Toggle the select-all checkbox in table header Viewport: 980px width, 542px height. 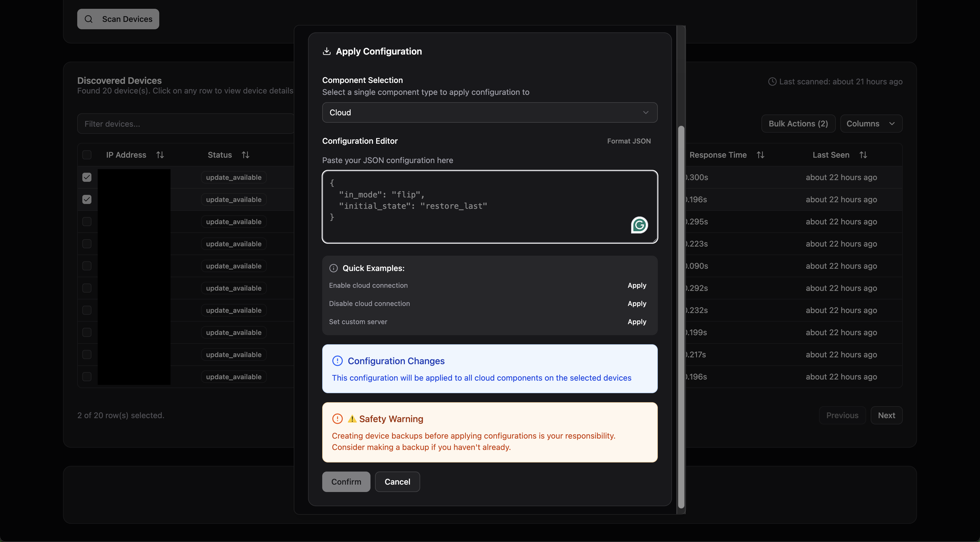(87, 155)
